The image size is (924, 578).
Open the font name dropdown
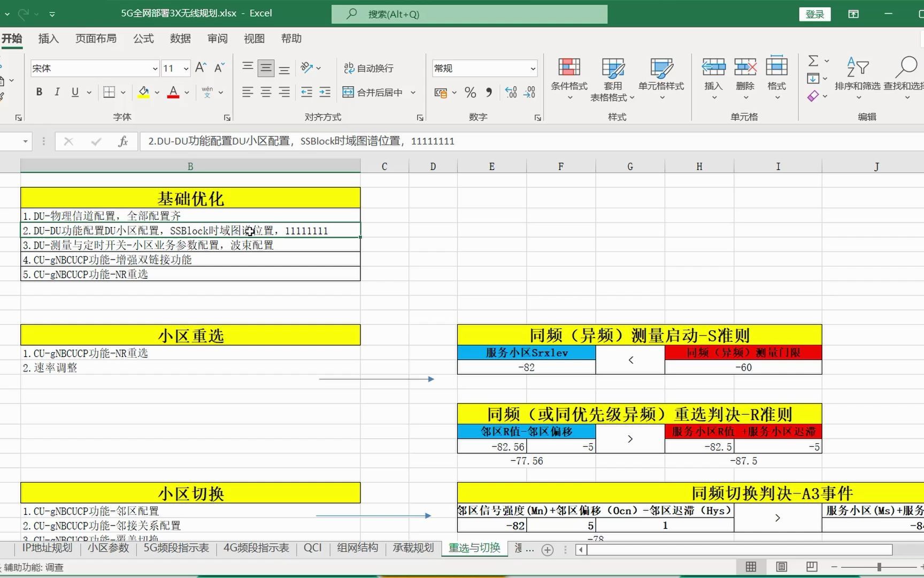pos(155,69)
